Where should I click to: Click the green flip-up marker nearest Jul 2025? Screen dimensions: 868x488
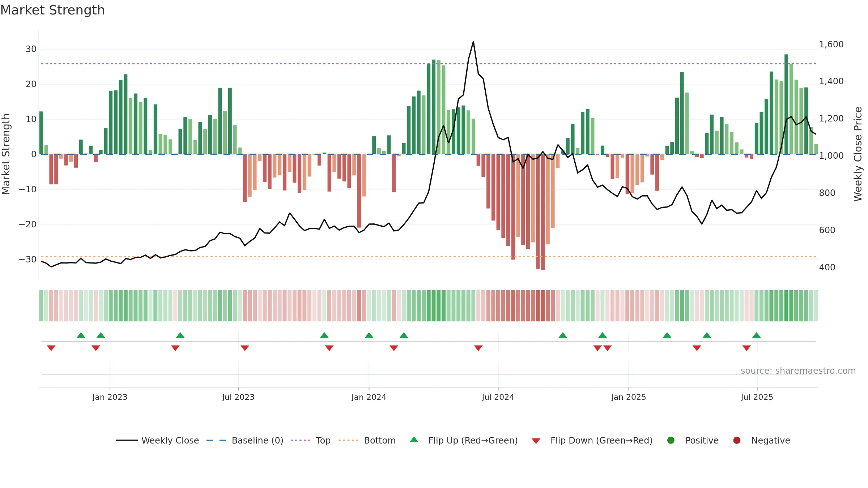[x=757, y=335]
